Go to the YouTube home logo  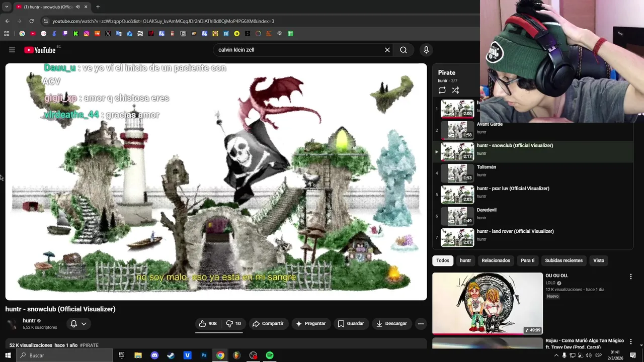[40, 50]
